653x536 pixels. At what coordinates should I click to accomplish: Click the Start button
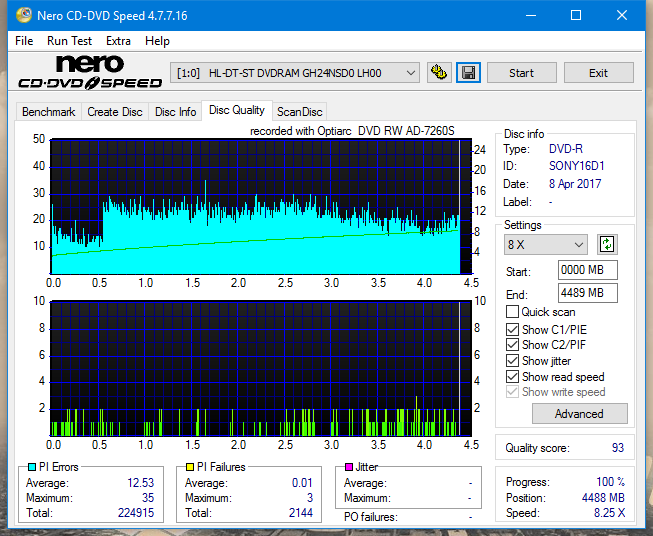521,73
